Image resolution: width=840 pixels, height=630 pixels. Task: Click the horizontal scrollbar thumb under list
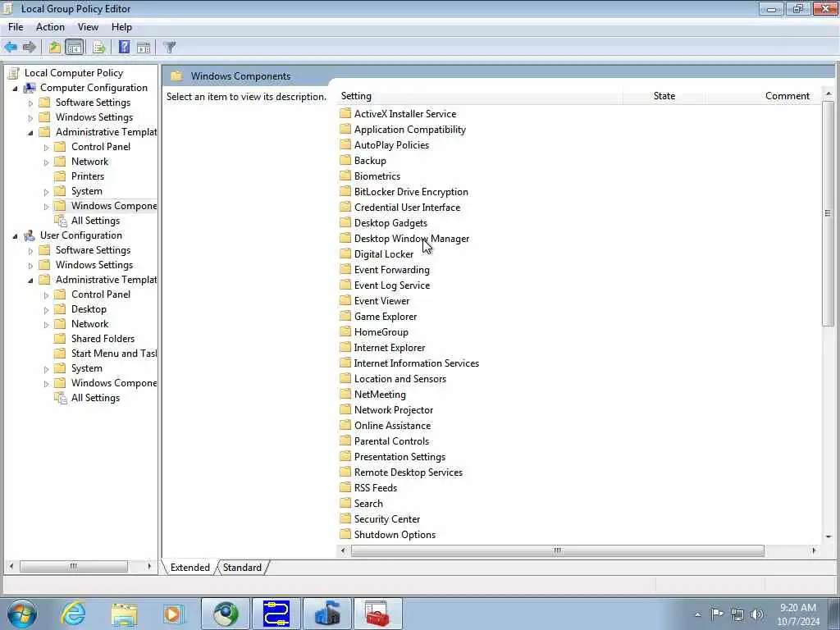tap(558, 550)
